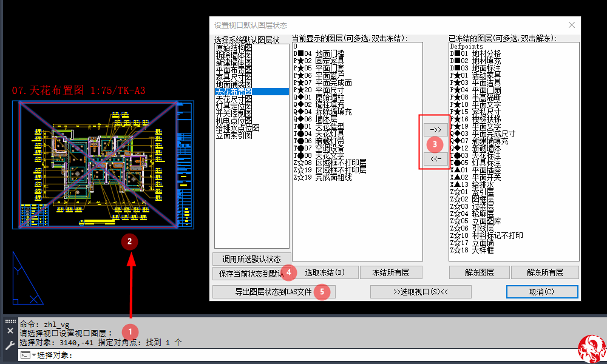The image size is (607, 364).
Task: Choose 立面索引图 from the state list
Action: 234,135
